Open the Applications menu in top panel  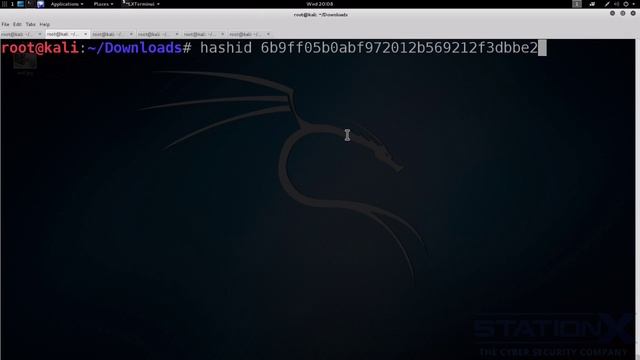tap(67, 4)
